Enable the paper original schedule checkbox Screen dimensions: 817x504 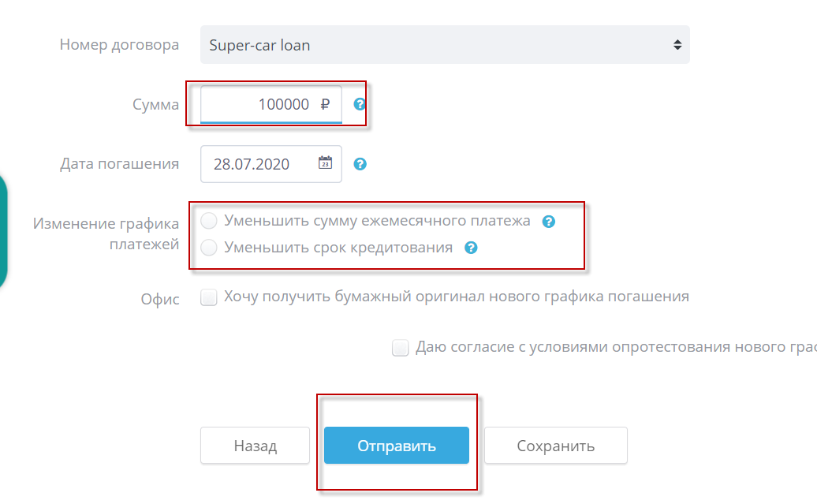tap(209, 297)
